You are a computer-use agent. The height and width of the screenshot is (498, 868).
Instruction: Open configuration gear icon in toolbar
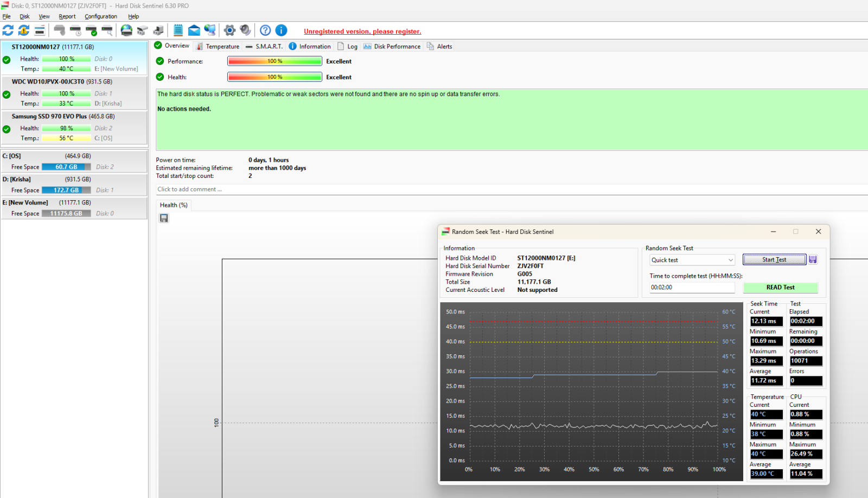coord(229,30)
